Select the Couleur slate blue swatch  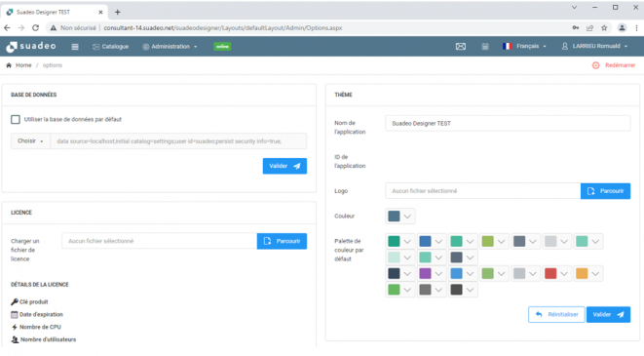[x=394, y=217]
